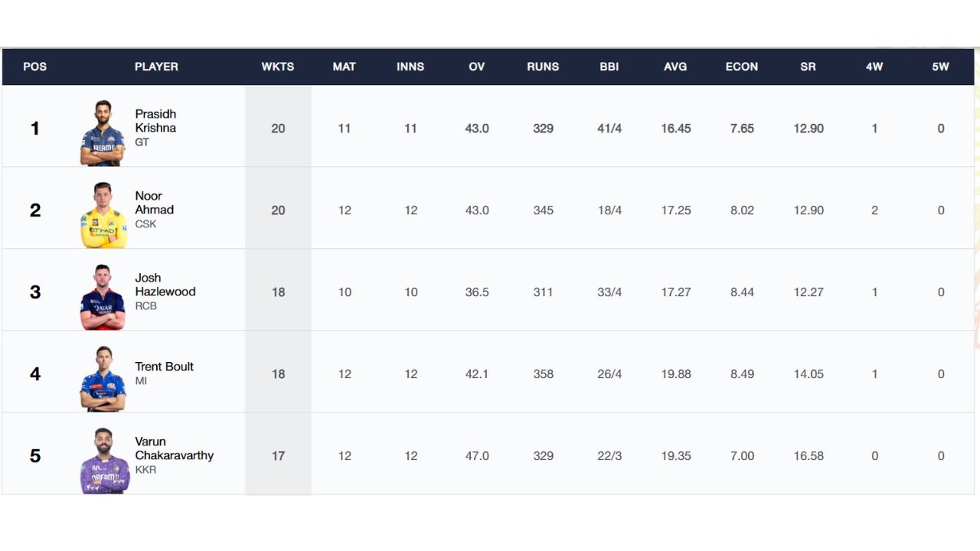The image size is (980, 551).
Task: Click position number 5
Action: pyautogui.click(x=35, y=456)
